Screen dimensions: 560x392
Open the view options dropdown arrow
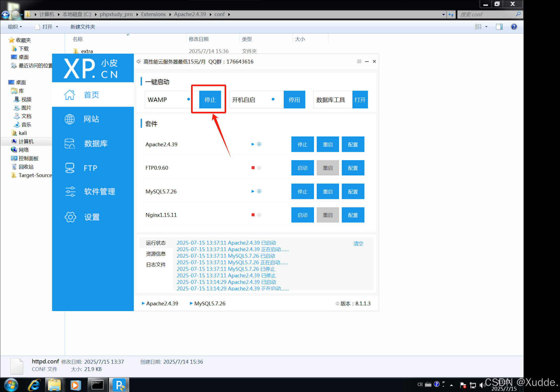486,27
